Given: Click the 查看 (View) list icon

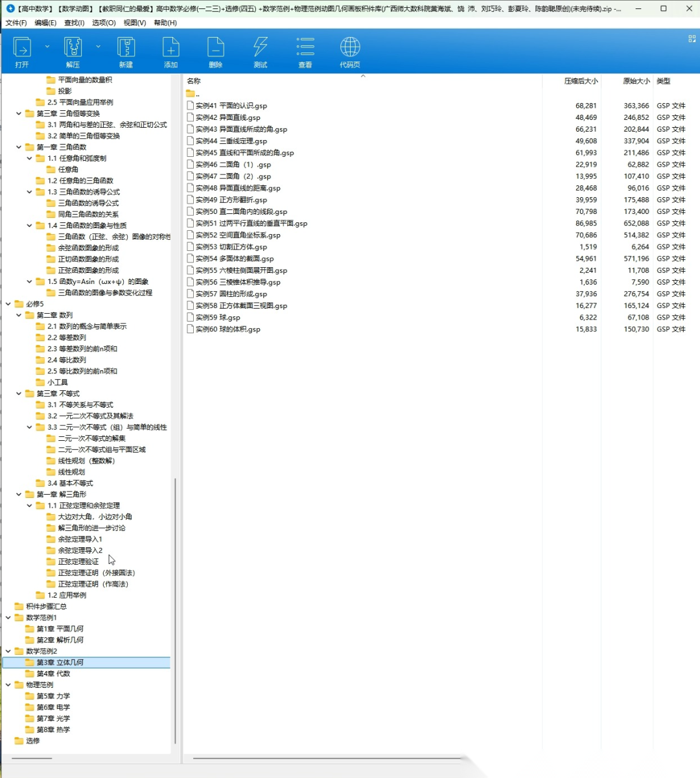Looking at the screenshot, I should click(305, 49).
